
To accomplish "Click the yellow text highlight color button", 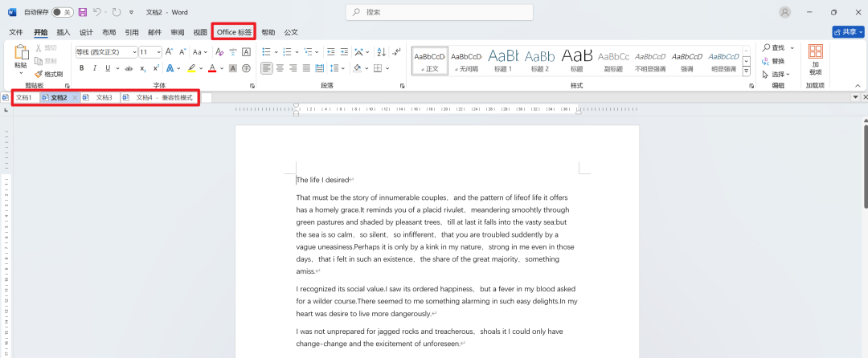I will click(191, 68).
